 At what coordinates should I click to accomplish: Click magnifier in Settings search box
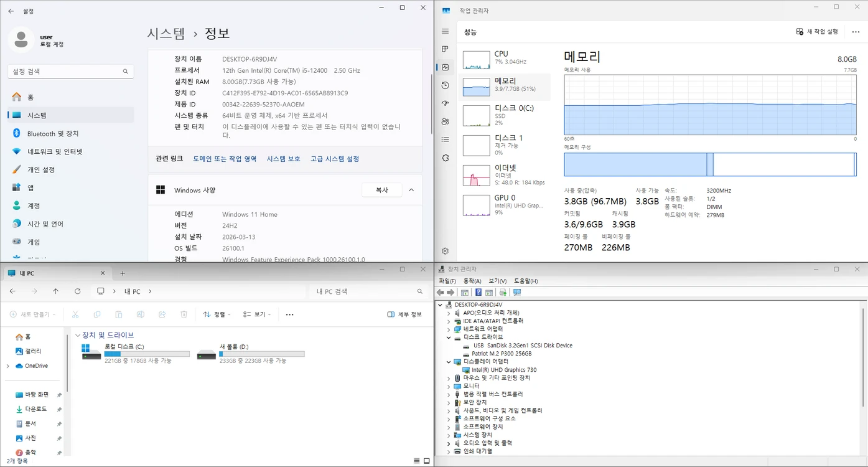point(125,72)
